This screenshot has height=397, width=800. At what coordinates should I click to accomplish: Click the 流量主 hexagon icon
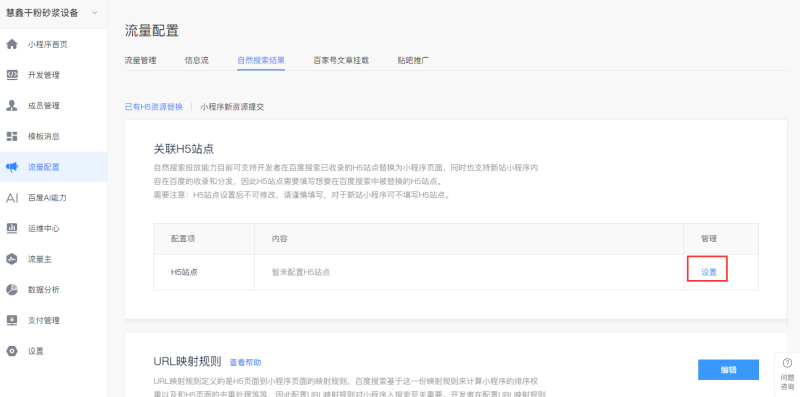[12, 259]
